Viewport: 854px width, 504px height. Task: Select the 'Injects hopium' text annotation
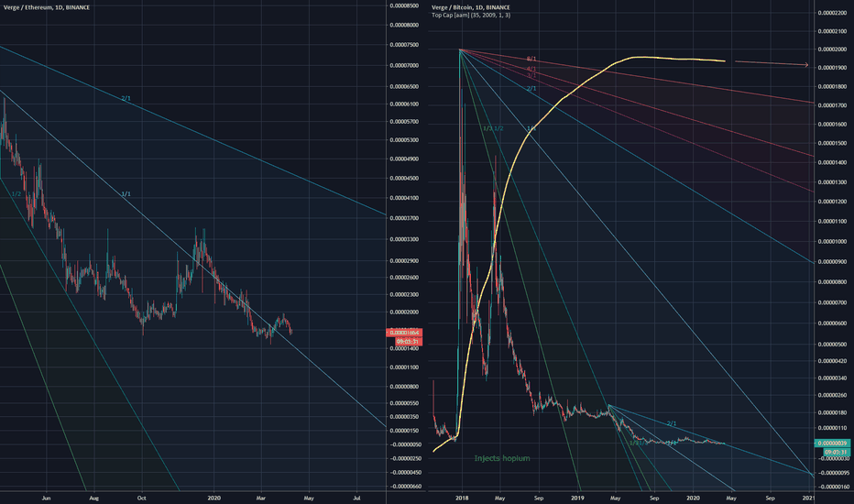pos(501,458)
